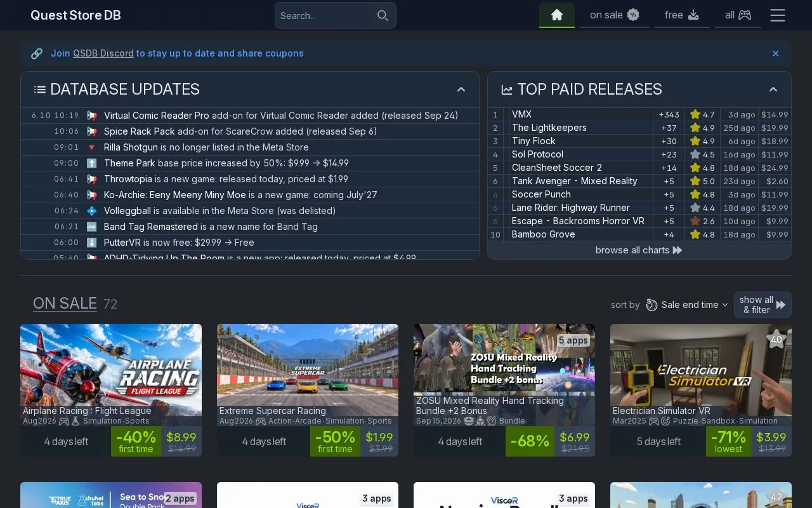Click the Band Tag Remastered rename icon
This screenshot has width=812, height=508.
coord(91,227)
